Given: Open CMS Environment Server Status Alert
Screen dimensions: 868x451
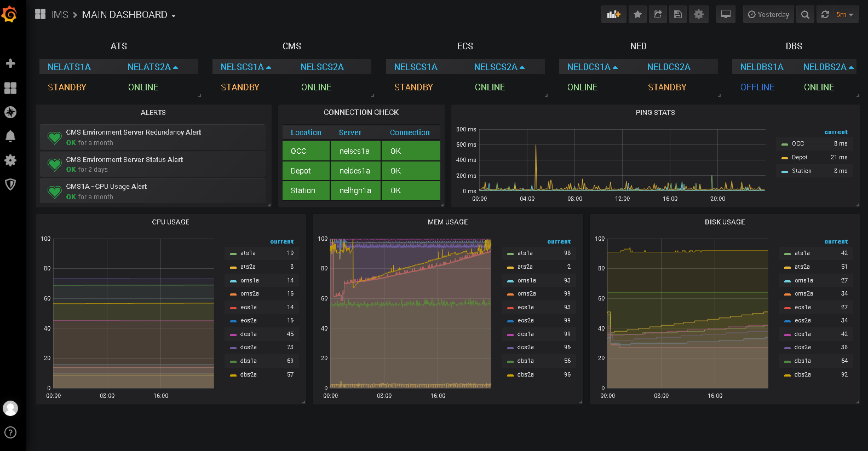Looking at the screenshot, I should pos(125,159).
